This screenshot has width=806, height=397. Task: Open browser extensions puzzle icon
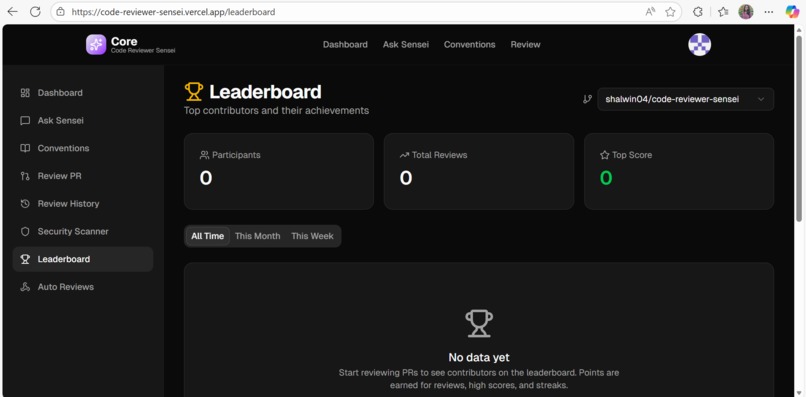click(x=698, y=12)
